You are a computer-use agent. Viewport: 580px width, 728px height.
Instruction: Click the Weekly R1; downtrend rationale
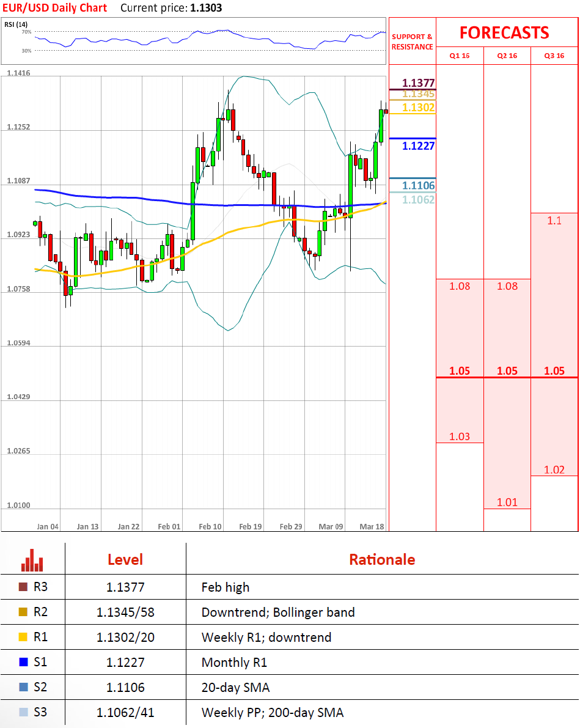266,638
